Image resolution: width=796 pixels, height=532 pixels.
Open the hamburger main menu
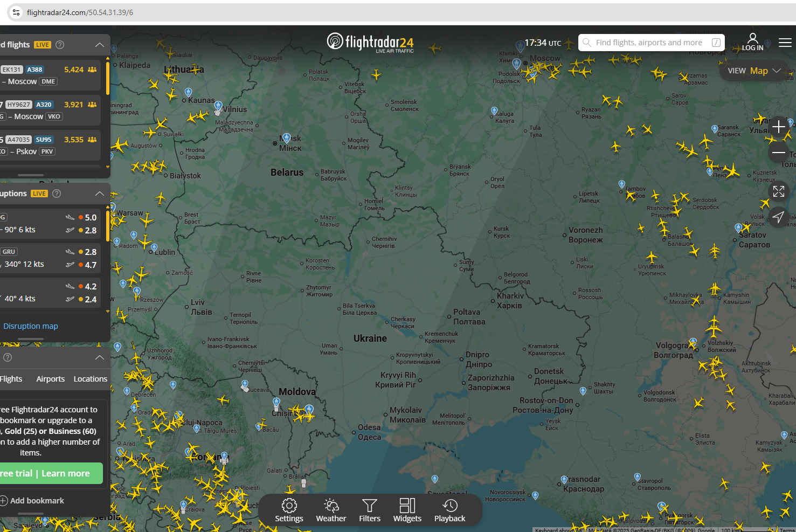(785, 43)
